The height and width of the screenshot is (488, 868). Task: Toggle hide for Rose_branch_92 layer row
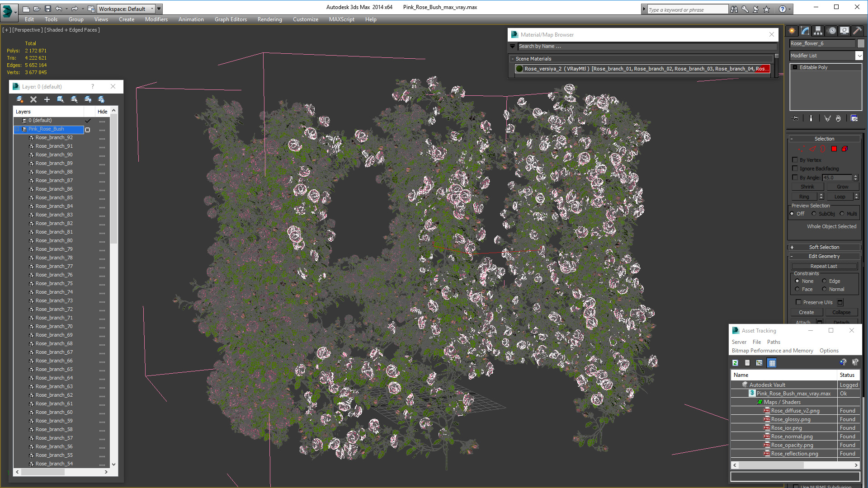pyautogui.click(x=102, y=138)
